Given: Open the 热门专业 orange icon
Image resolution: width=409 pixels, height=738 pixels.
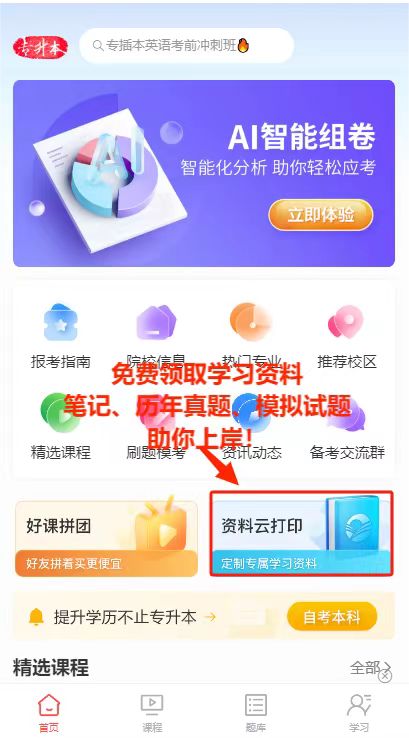Looking at the screenshot, I should (x=251, y=322).
